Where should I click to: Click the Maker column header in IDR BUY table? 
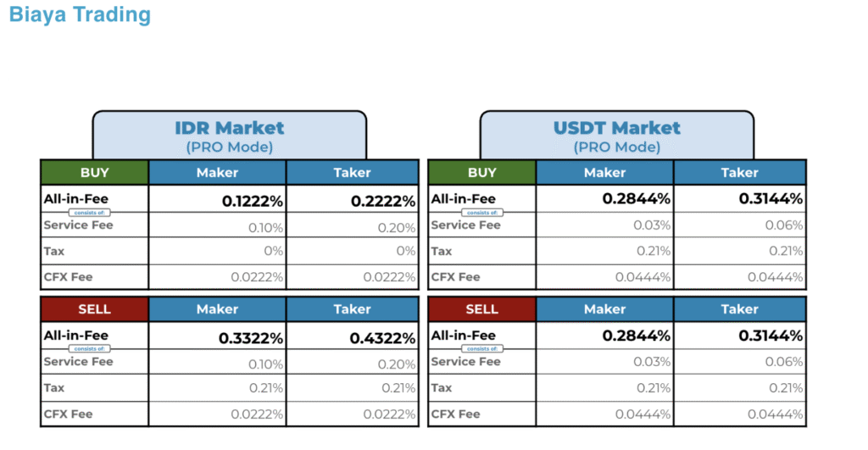point(218,173)
